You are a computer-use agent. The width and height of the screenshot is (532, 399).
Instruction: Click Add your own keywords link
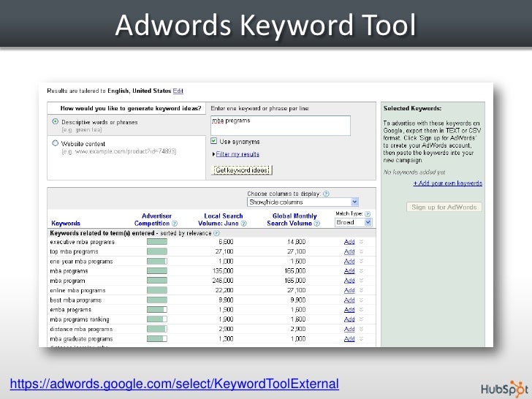click(447, 183)
